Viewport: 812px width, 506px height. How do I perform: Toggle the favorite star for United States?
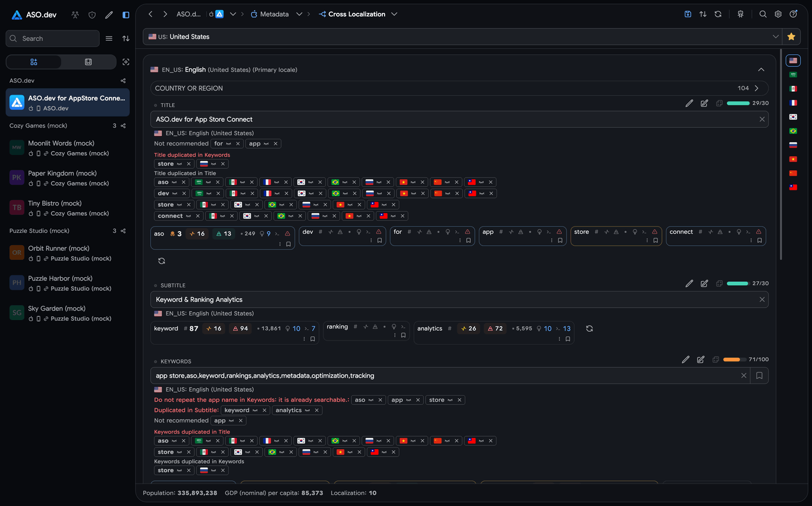pos(791,37)
